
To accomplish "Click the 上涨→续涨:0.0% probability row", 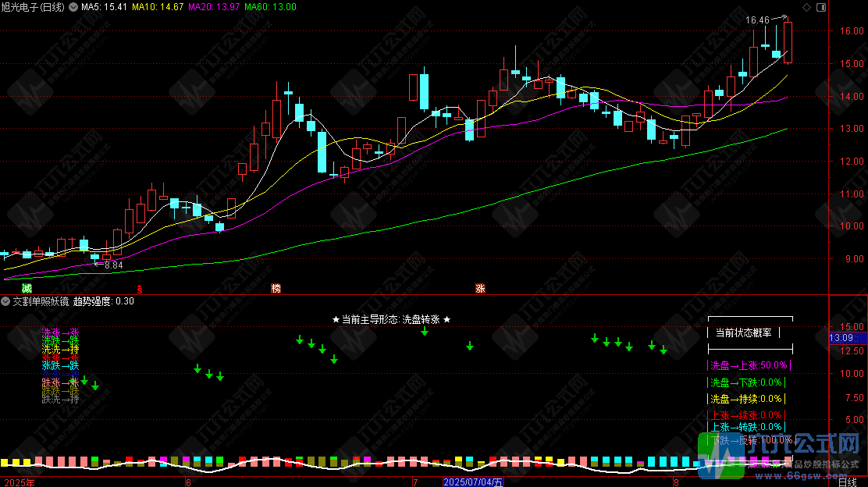I will click(x=745, y=415).
